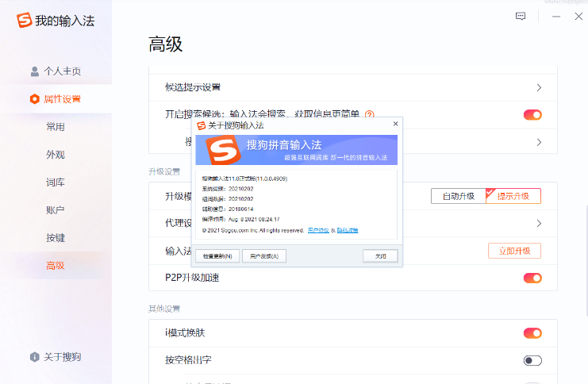Click the © 2021 Sogou.com Inc. copyright text

[253, 230]
